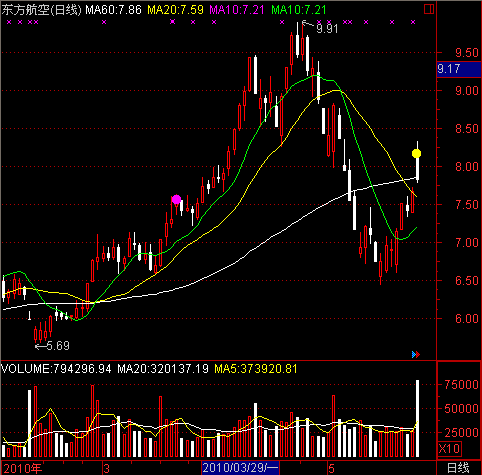This screenshot has width=482, height=475.
Task: Click the 6.00 price axis label
Action: 467,319
